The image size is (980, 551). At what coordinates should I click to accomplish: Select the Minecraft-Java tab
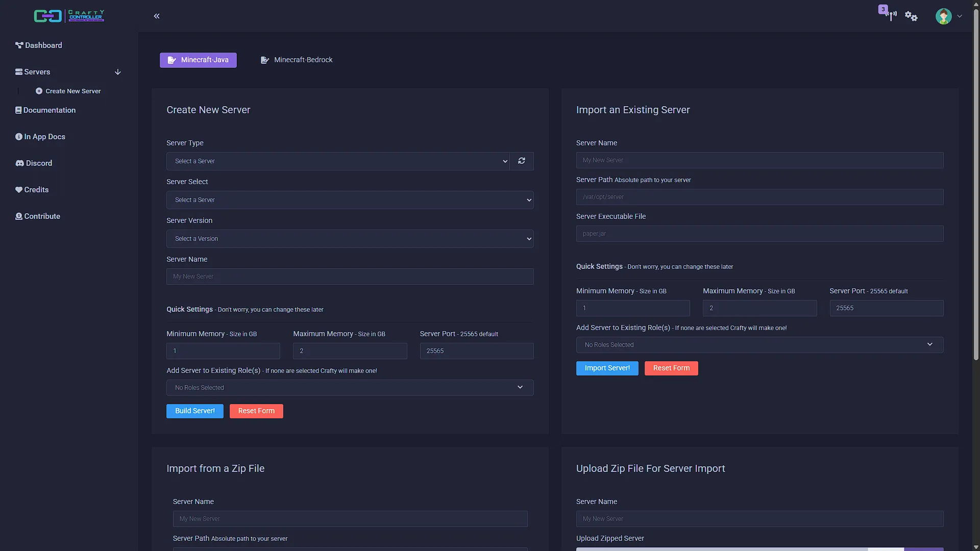point(198,60)
